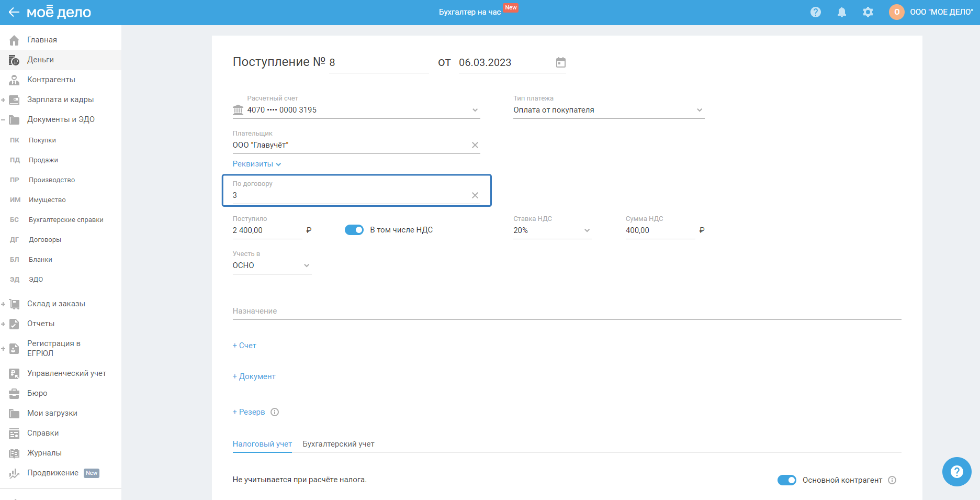Click into the Назначение input field
Viewport: 980px width, 500px height.
tap(566, 311)
